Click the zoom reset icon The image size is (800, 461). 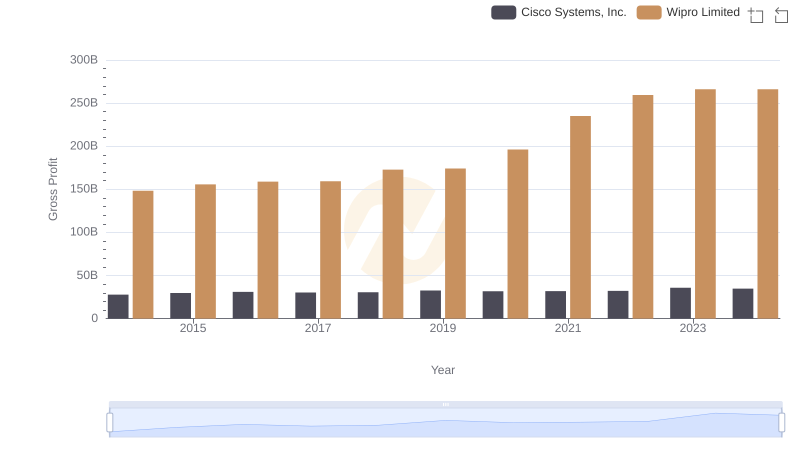click(781, 15)
